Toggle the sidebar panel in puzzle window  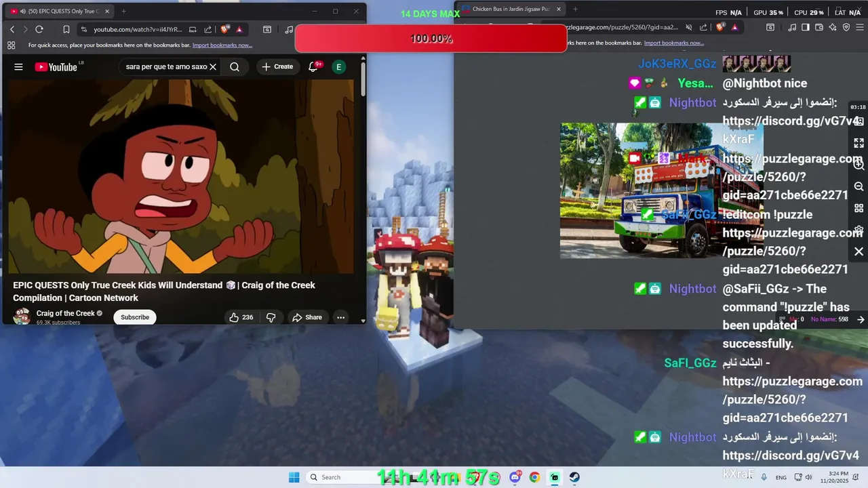(x=806, y=27)
